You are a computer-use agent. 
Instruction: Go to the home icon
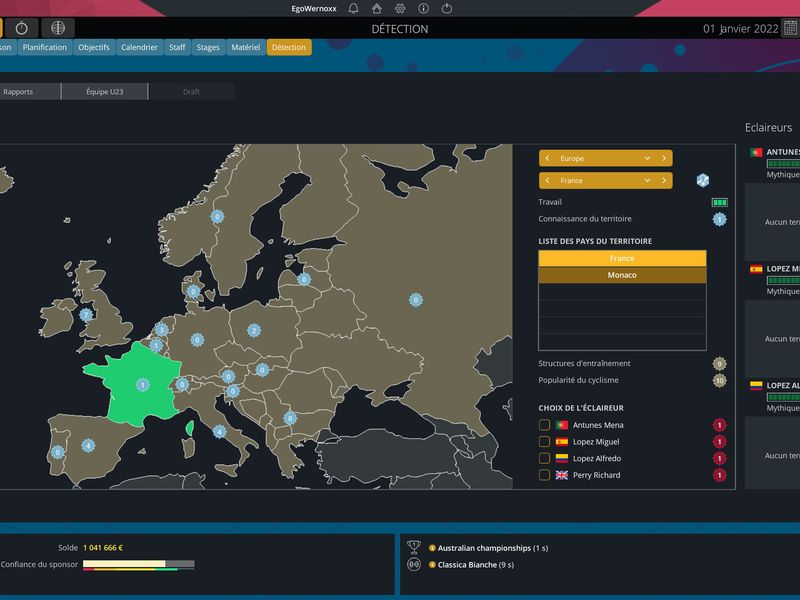click(377, 8)
